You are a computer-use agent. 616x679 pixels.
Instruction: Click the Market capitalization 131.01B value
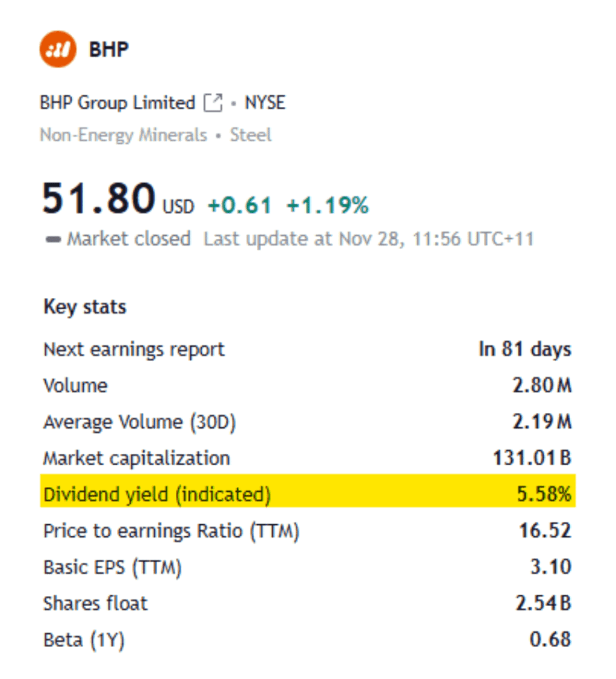528,458
